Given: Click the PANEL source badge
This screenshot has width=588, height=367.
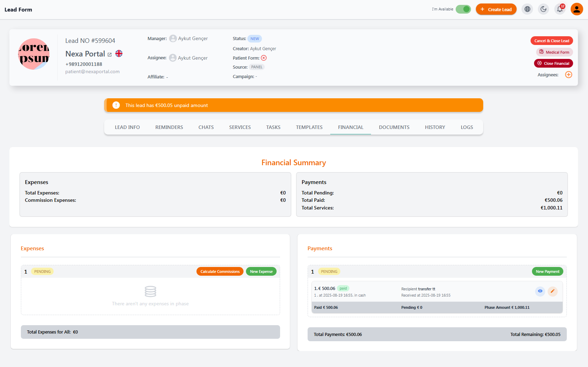Looking at the screenshot, I should pyautogui.click(x=257, y=67).
